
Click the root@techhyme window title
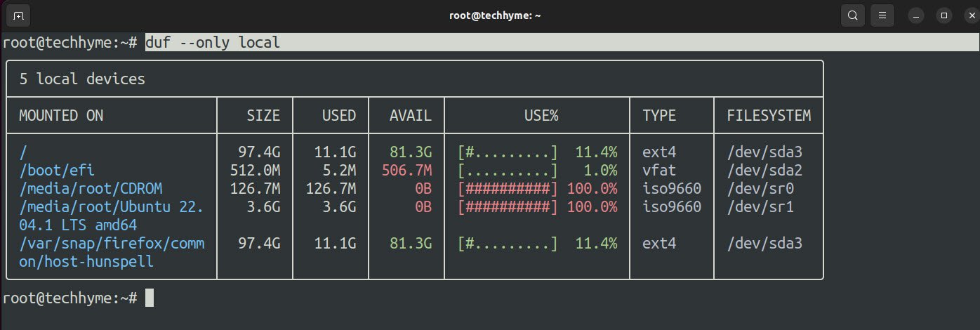490,15
